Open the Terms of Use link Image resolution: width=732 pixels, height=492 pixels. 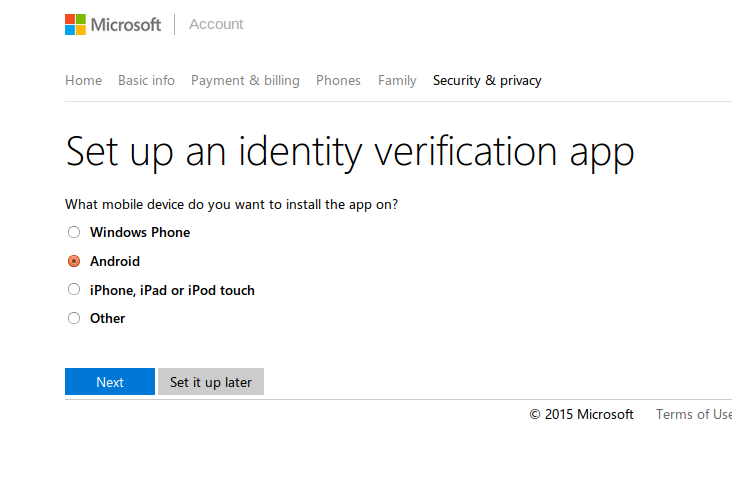(x=694, y=414)
